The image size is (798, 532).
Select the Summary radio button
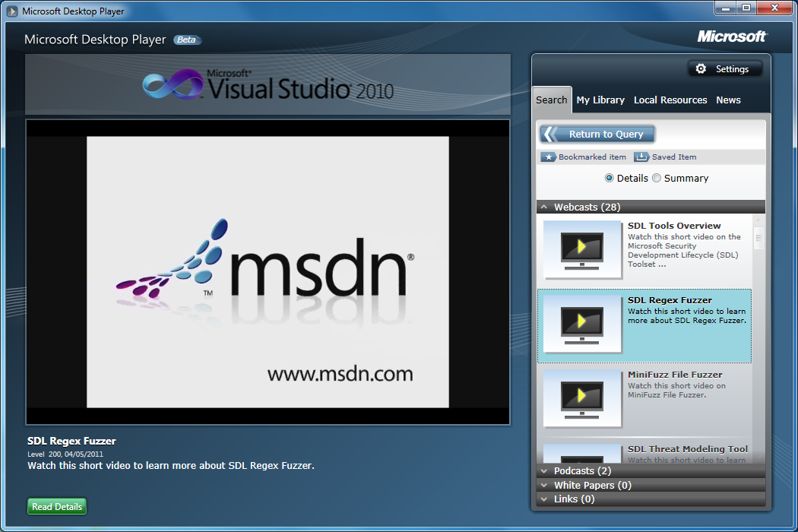tap(657, 178)
